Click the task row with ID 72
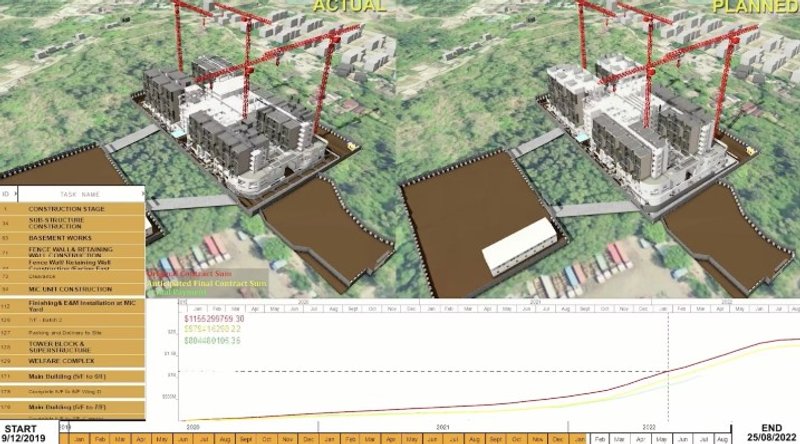800x444 pixels. coord(72,276)
